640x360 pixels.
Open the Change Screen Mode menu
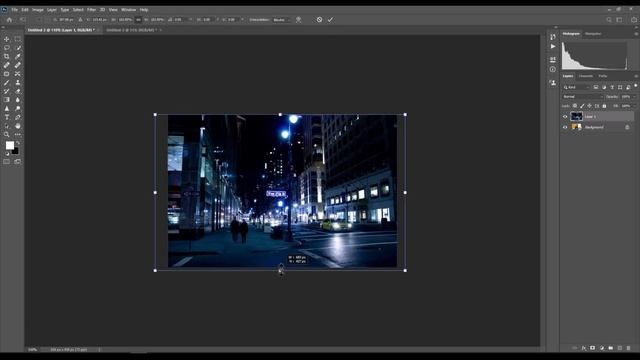pos(18,162)
